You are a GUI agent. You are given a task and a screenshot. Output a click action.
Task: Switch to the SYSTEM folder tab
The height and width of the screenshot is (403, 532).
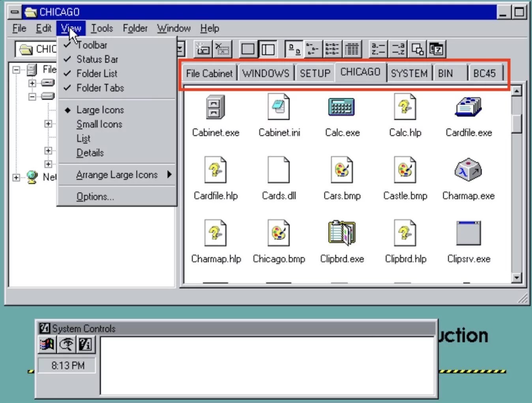(409, 73)
